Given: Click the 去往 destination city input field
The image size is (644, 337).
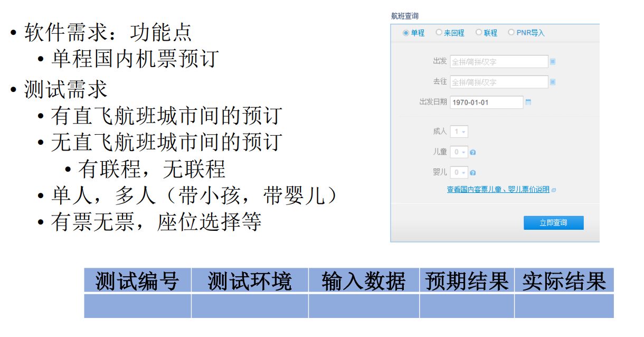Looking at the screenshot, I should point(499,82).
